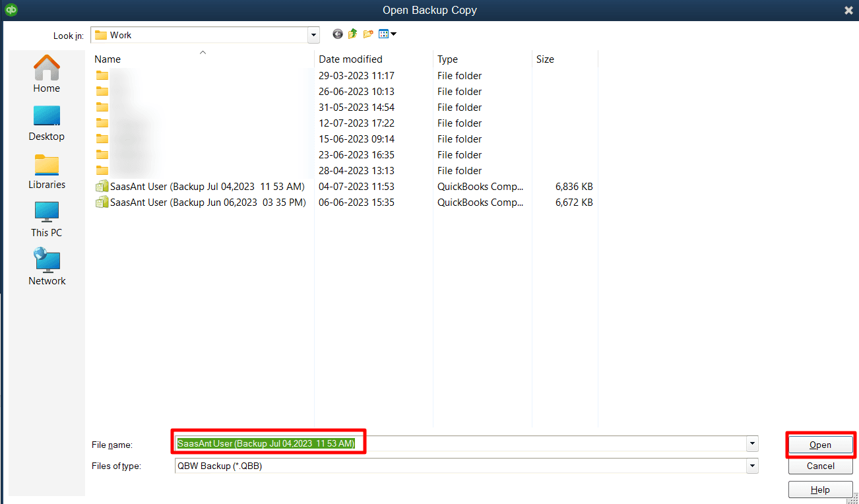Click the QuickBooks logo in title bar

tap(11, 10)
